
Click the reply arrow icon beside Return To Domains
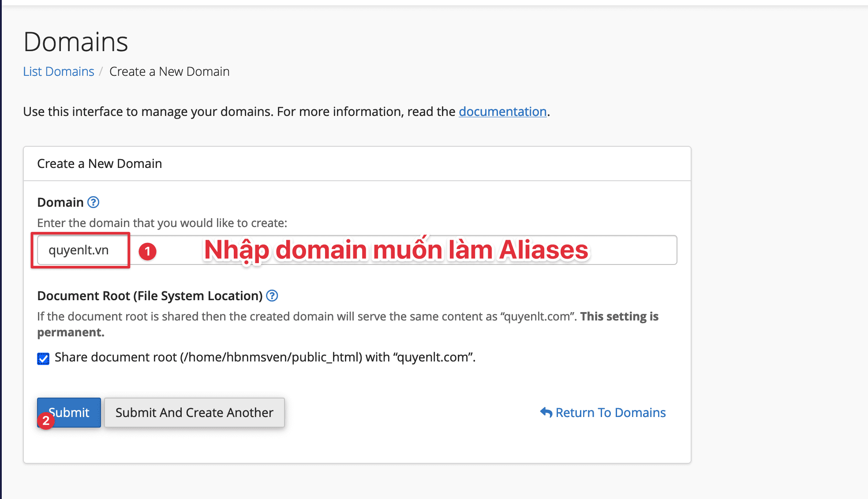546,413
